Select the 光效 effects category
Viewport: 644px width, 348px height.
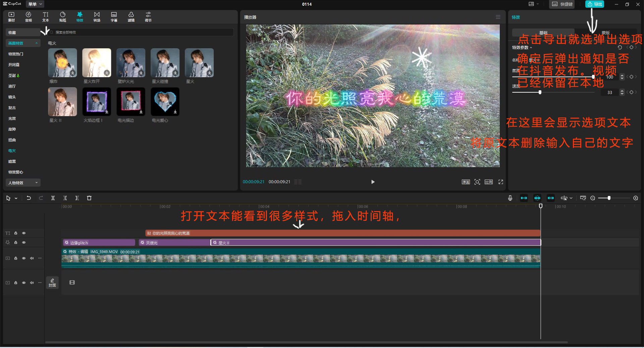click(12, 118)
